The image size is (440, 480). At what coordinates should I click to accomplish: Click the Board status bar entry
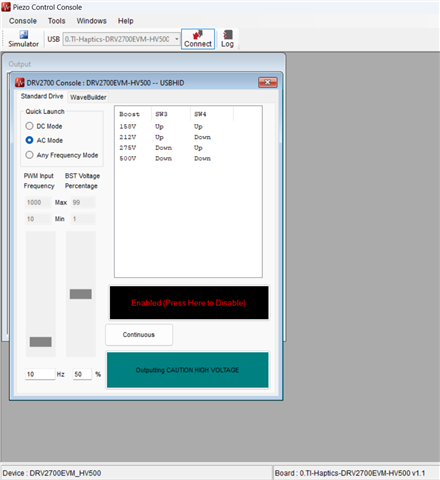tap(350, 473)
